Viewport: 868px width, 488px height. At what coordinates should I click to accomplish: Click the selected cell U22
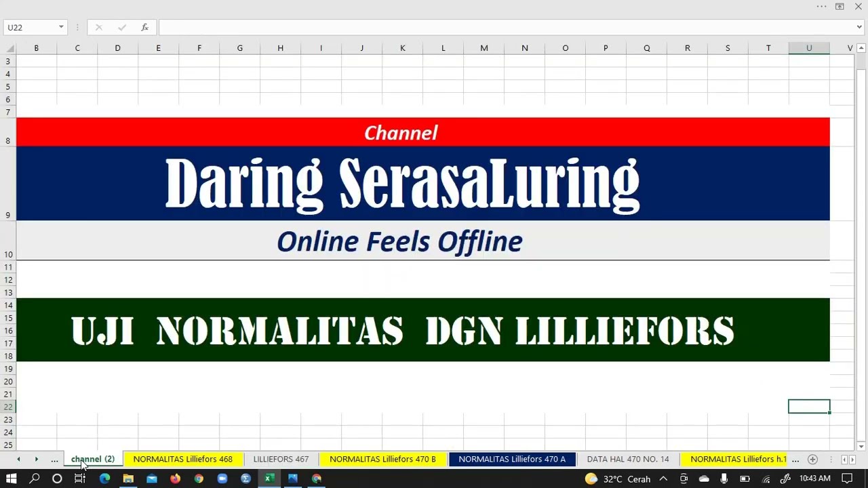809,407
